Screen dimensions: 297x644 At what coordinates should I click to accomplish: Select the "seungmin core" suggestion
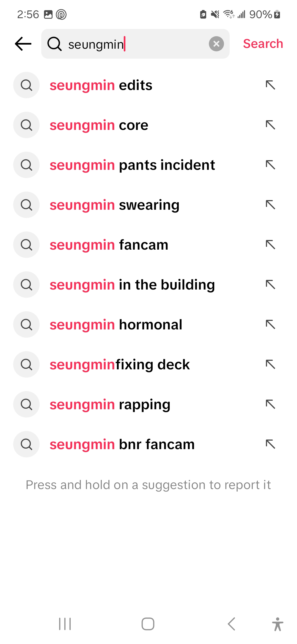coord(99,125)
